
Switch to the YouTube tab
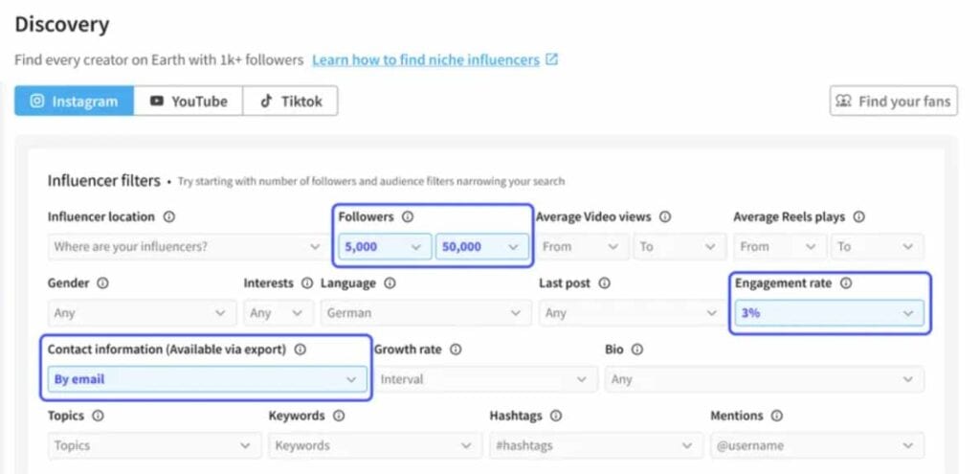click(189, 101)
